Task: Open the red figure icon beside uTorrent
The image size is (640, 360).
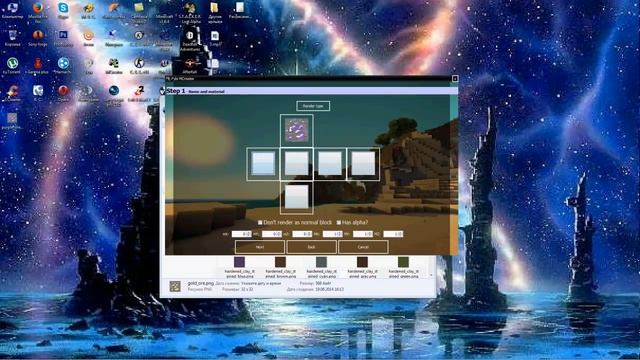Action: coord(38,65)
